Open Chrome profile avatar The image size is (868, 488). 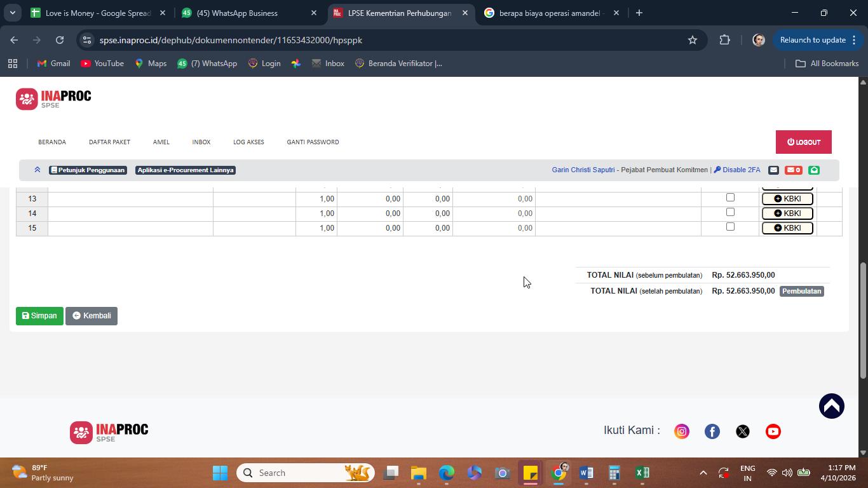point(758,40)
